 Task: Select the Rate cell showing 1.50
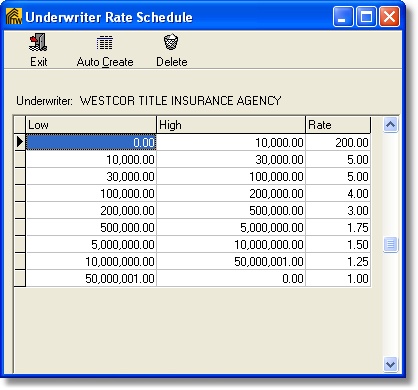[x=338, y=244]
